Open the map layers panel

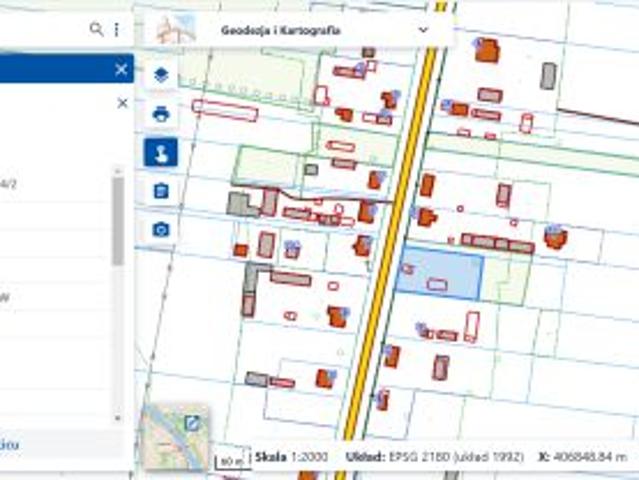click(x=161, y=75)
